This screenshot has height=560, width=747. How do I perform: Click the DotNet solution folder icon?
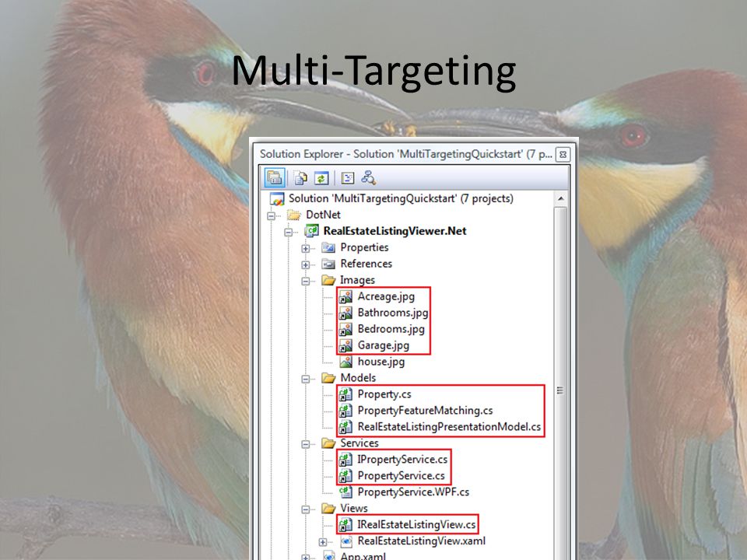[x=294, y=215]
